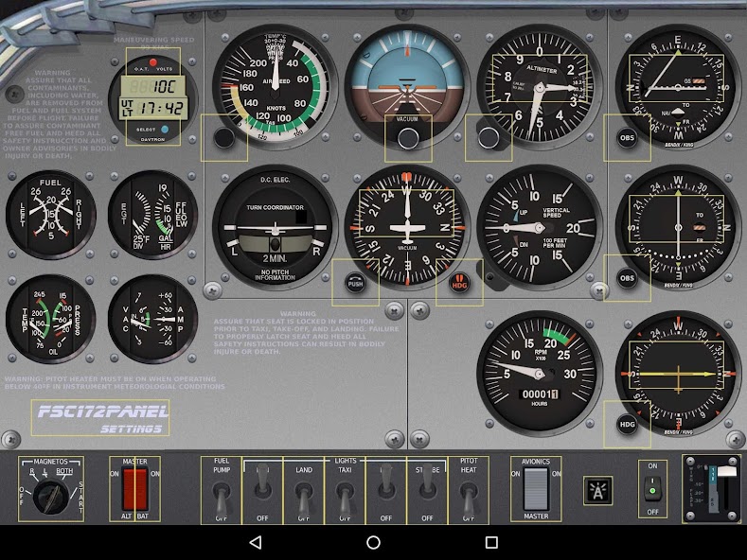Viewport: 747px width, 560px height.
Task: Click the top NAV OBS knob
Action: tap(627, 138)
